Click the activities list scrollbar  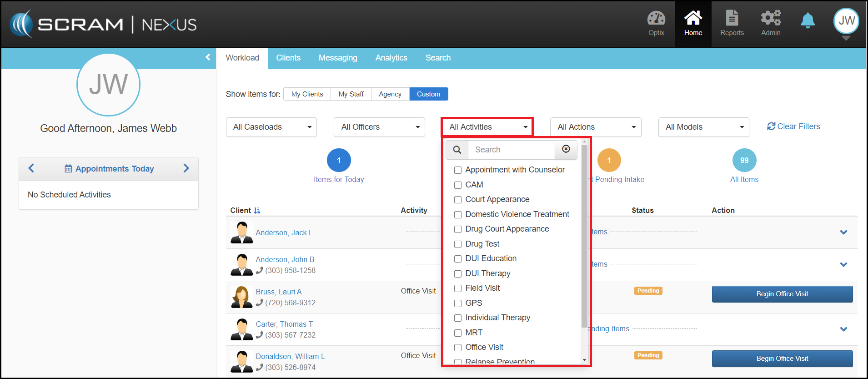click(x=584, y=237)
